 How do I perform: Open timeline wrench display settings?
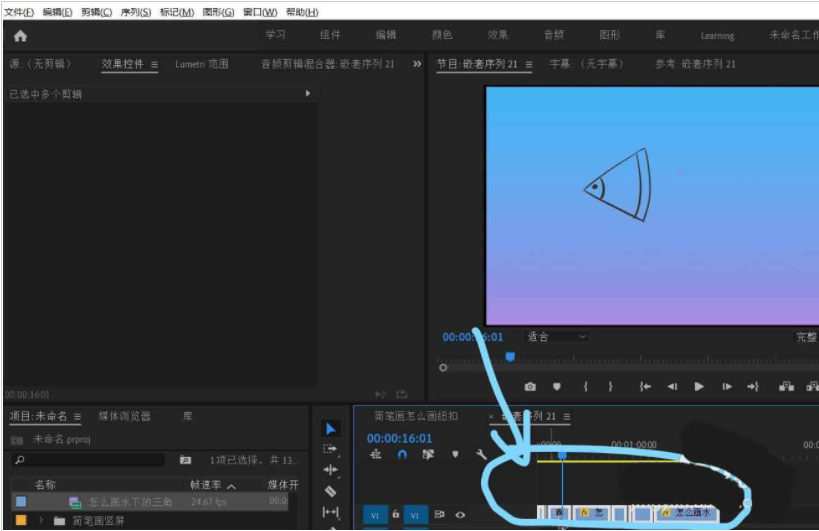click(481, 454)
